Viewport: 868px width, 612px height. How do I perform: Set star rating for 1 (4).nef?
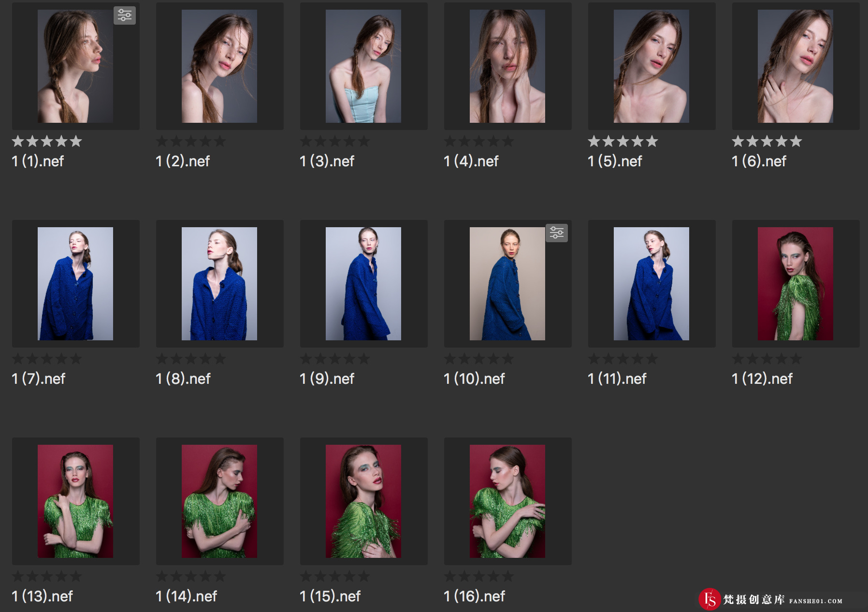479,141
